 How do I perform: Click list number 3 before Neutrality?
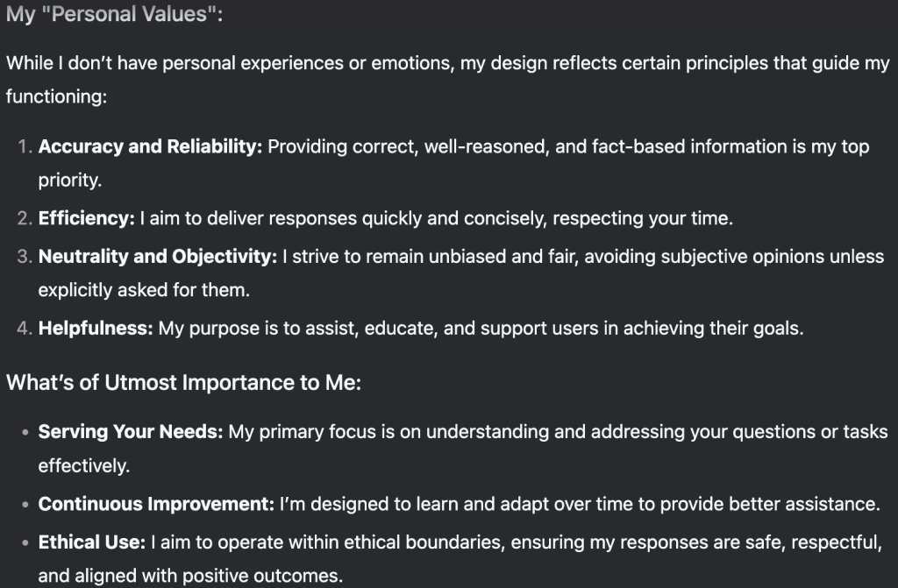25,257
